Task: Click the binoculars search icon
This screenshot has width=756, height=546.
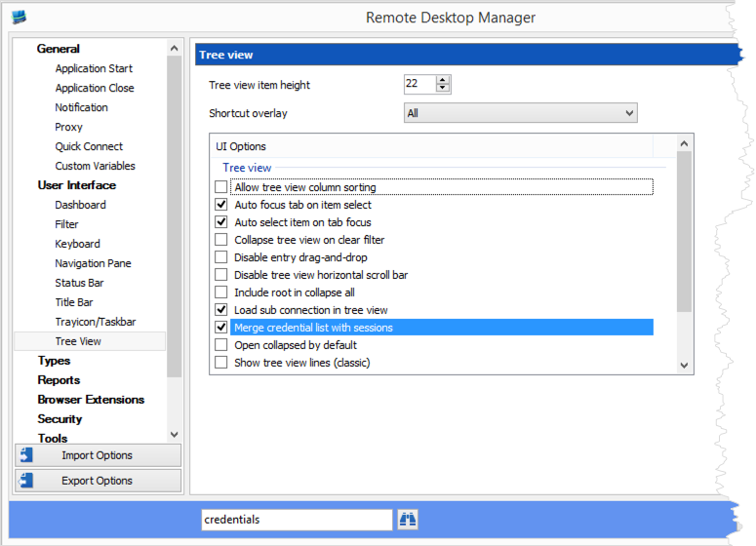Action: pyautogui.click(x=407, y=520)
